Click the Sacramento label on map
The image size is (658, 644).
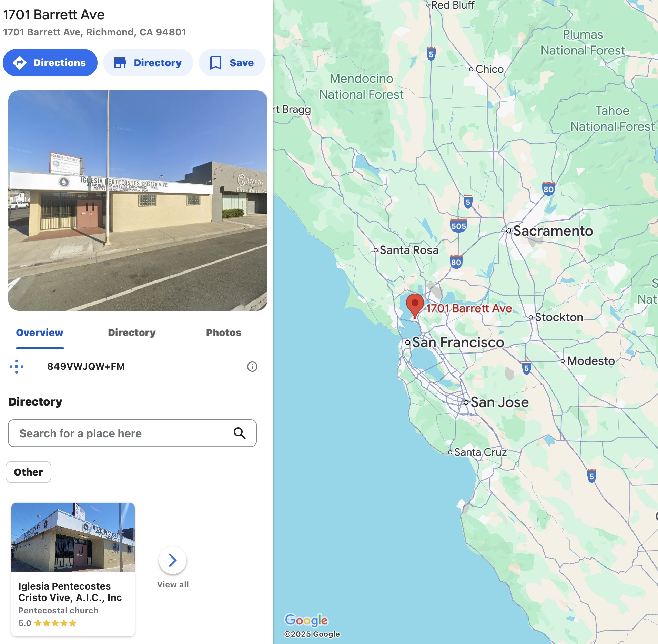[x=553, y=231]
